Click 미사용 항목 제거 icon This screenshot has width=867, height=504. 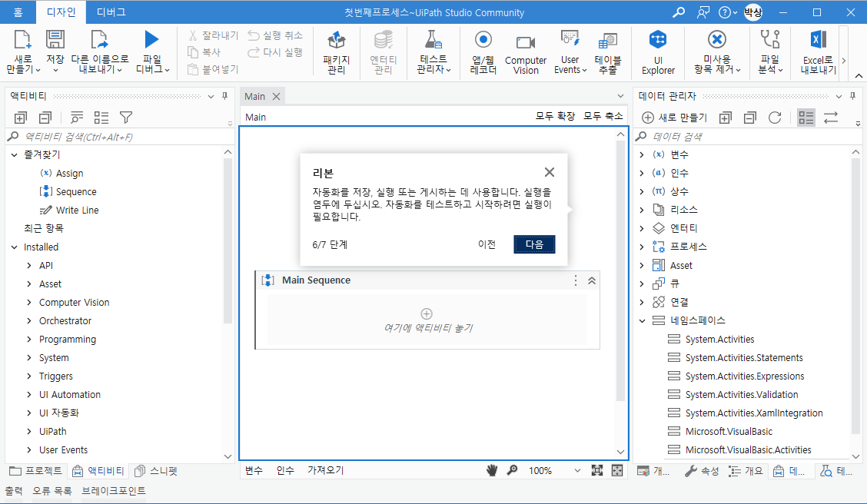point(716,40)
